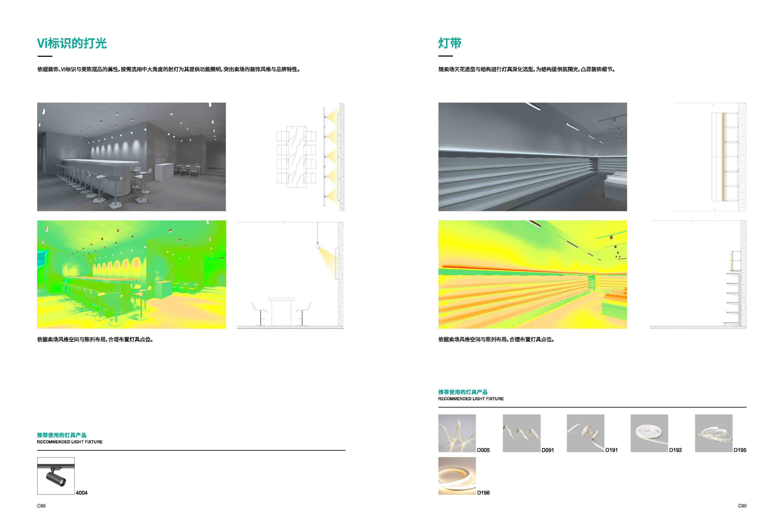Click the left page "RECOMMENDED LIGHT FIXTURE" label
The image size is (784, 532).
(x=70, y=442)
